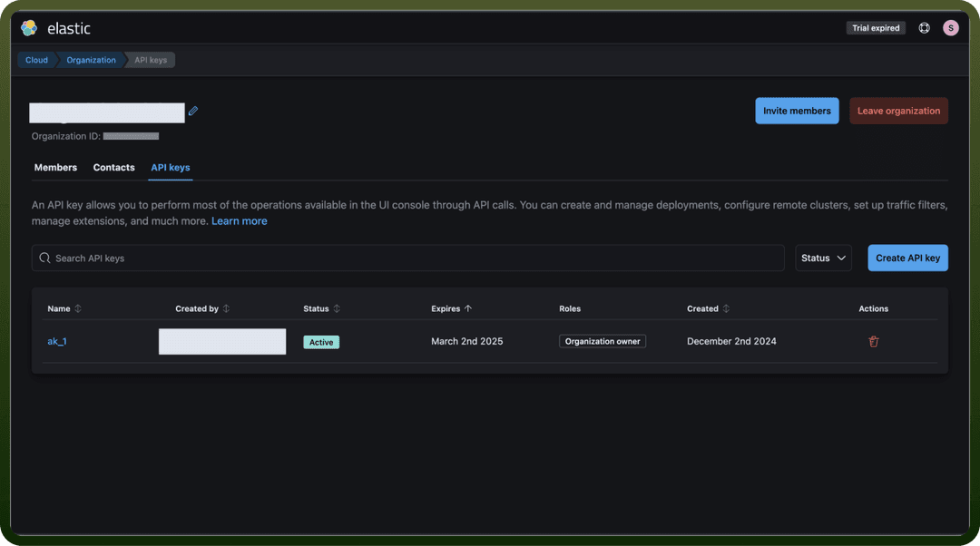Screen dimensions: 980x546
Task: Click the Active status badge
Action: tap(321, 342)
